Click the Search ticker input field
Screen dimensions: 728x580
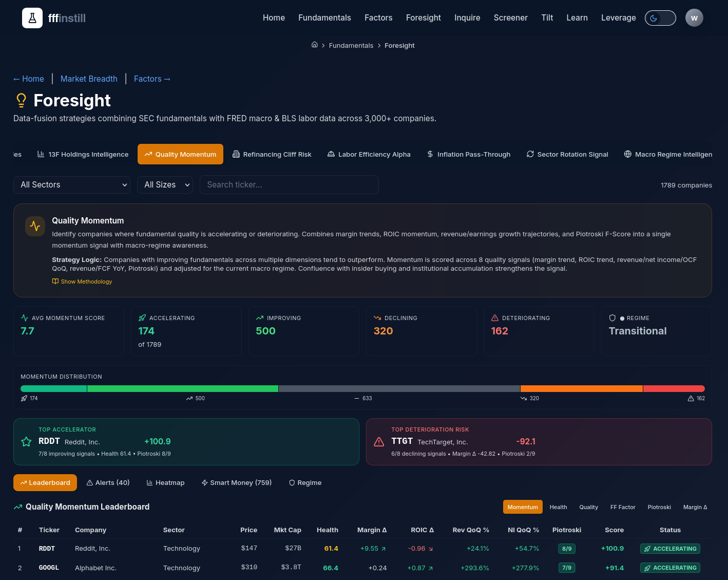tap(289, 185)
